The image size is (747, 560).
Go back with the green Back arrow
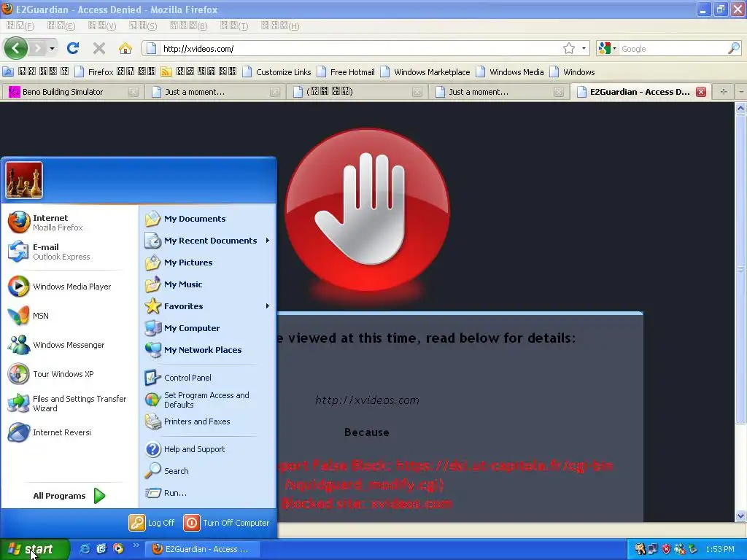click(x=16, y=48)
